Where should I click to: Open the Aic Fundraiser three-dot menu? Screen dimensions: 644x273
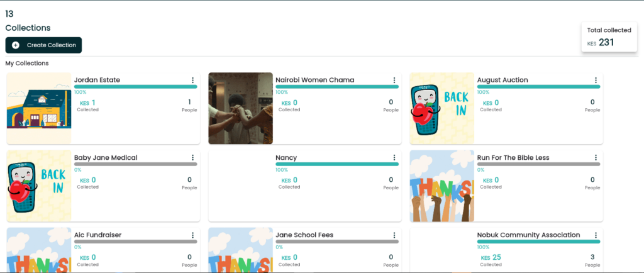pos(192,235)
